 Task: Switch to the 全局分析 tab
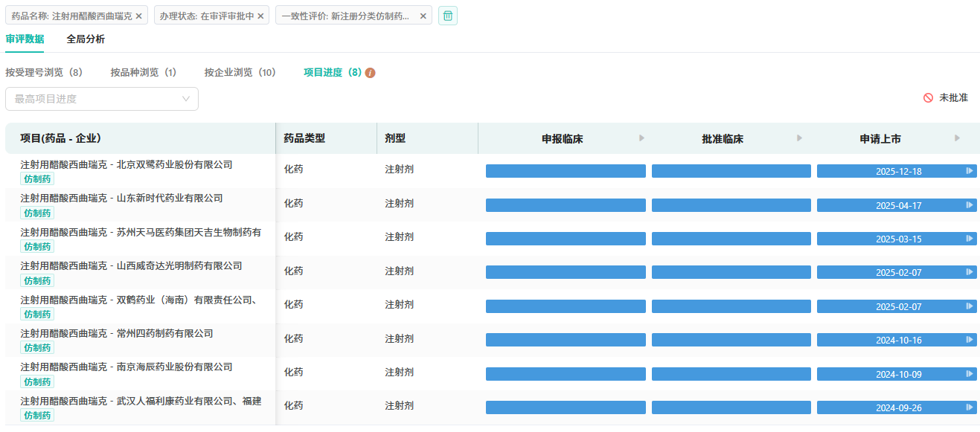[86, 39]
